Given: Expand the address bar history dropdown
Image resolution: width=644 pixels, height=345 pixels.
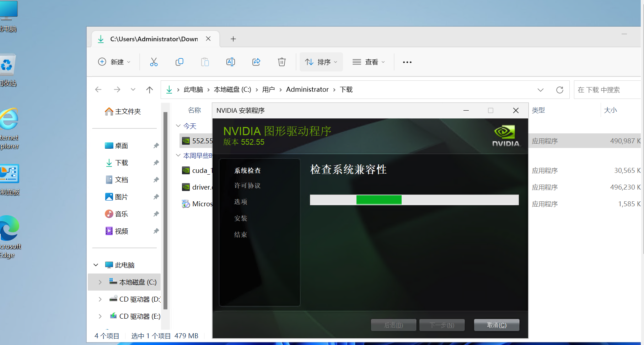Looking at the screenshot, I should coord(541,90).
